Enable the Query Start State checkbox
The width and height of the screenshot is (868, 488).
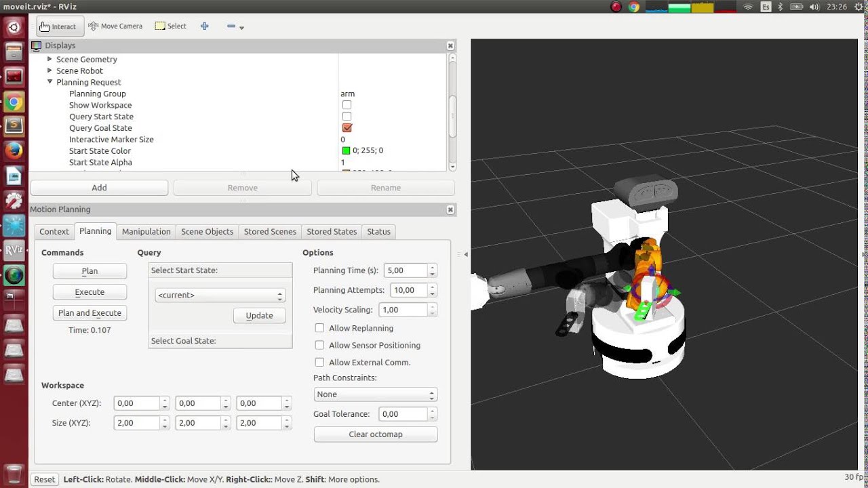(347, 117)
